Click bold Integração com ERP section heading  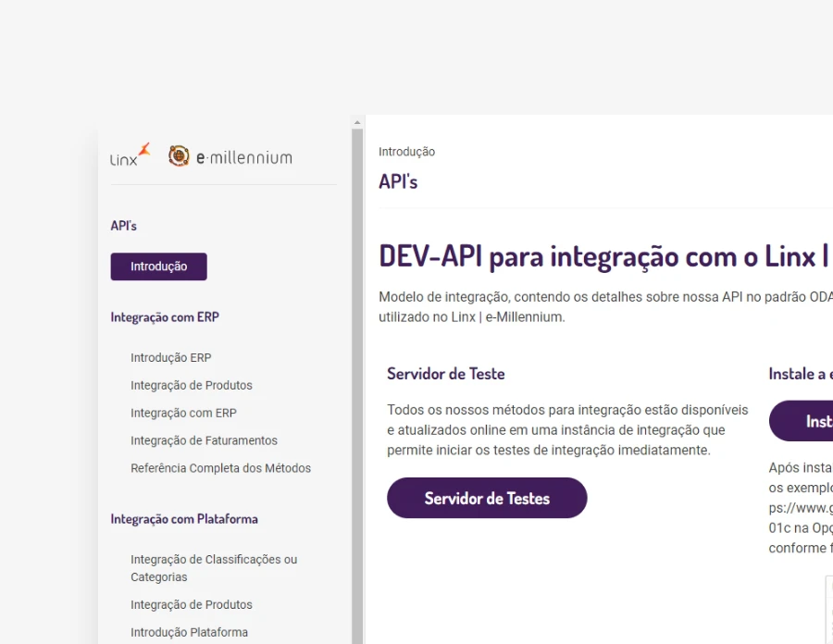[x=165, y=316]
